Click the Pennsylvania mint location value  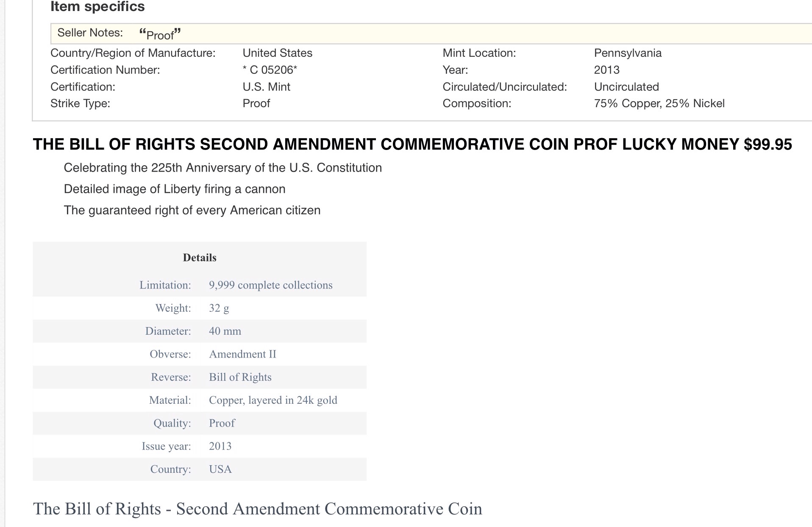(x=627, y=53)
